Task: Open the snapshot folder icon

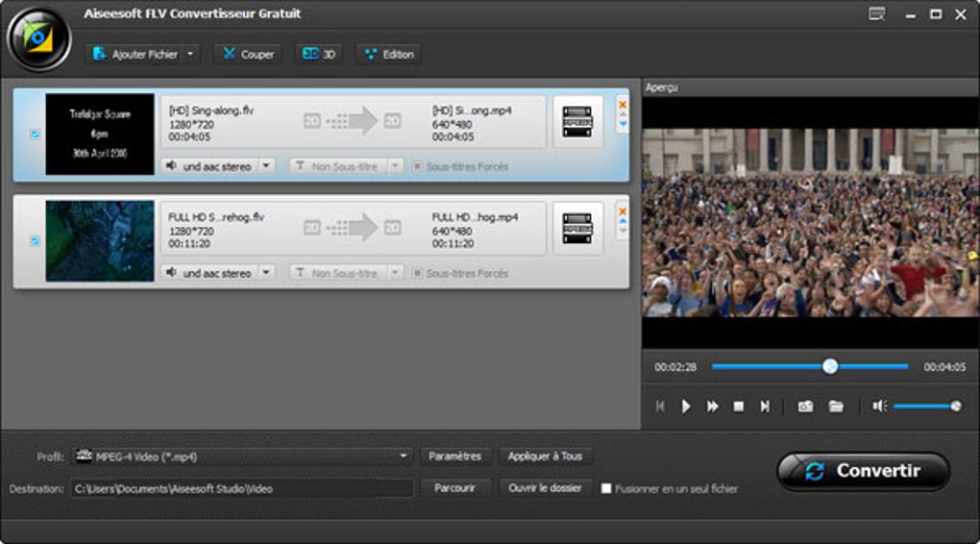Action: pos(836,407)
